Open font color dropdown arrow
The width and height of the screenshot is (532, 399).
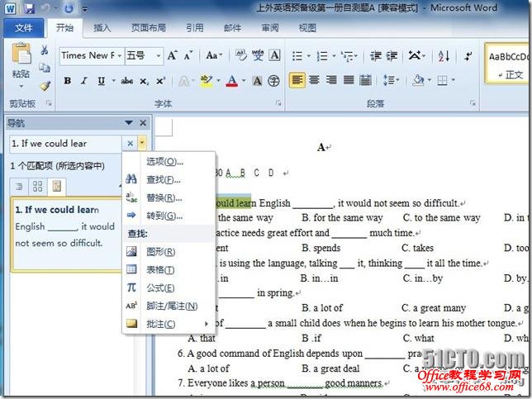[x=244, y=81]
